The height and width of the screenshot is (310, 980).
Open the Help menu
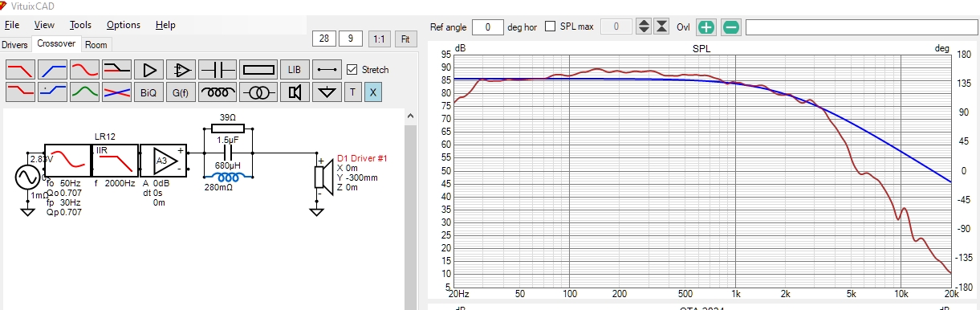(165, 25)
